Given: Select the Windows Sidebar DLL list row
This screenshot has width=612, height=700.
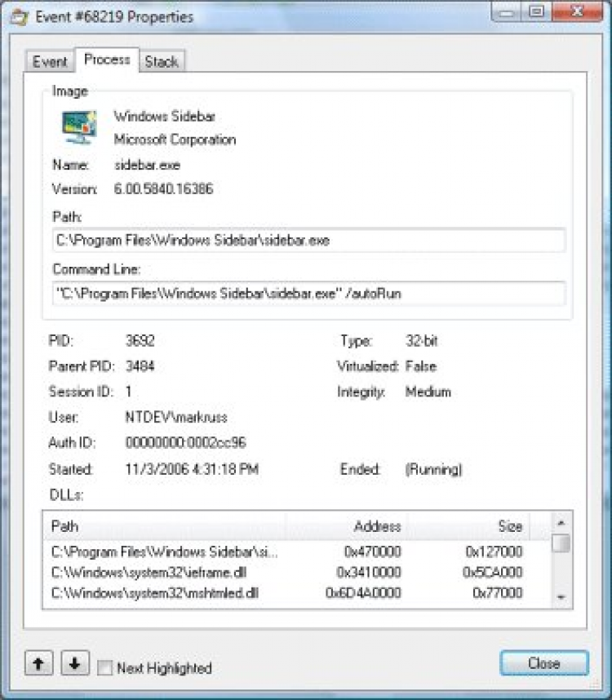Looking at the screenshot, I should (x=296, y=552).
